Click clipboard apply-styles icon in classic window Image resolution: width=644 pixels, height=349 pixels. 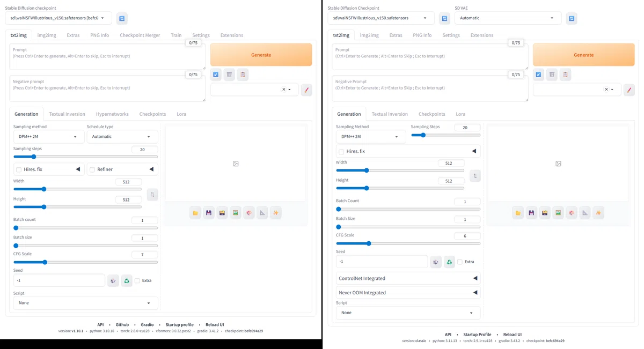coord(565,75)
